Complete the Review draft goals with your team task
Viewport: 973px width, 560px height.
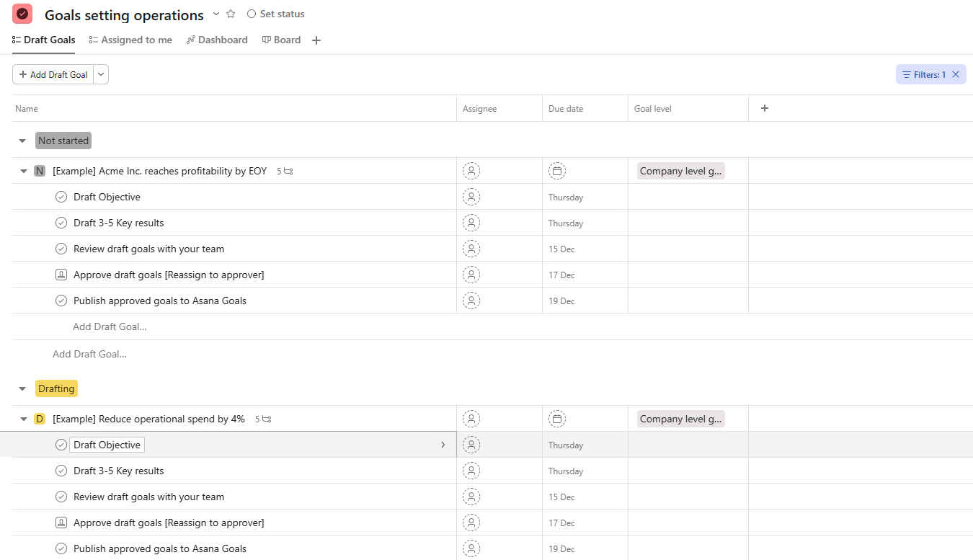(61, 249)
